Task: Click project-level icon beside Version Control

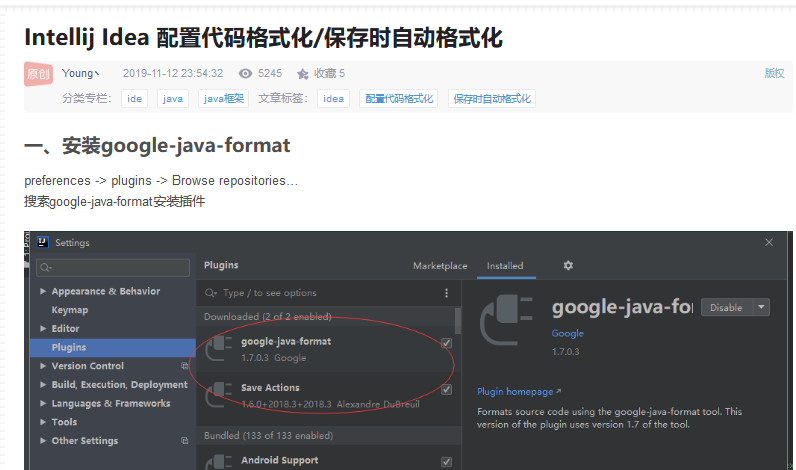Action: [185, 366]
